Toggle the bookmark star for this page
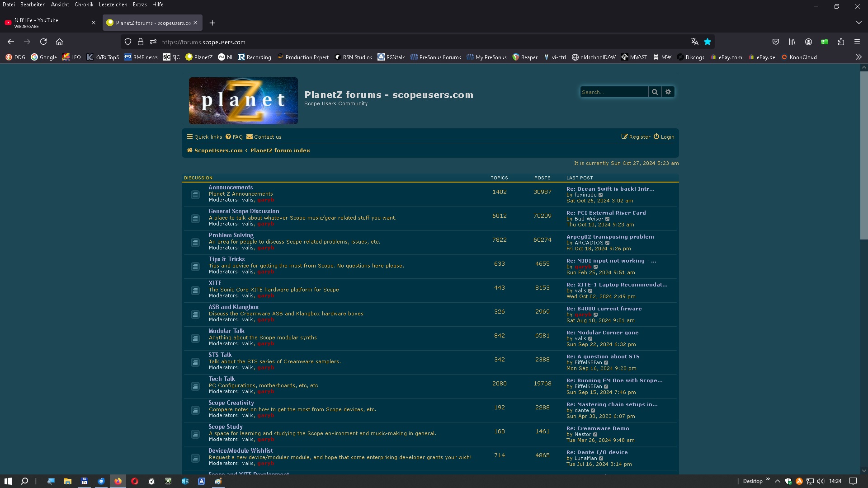Image resolution: width=868 pixels, height=488 pixels. coord(708,42)
